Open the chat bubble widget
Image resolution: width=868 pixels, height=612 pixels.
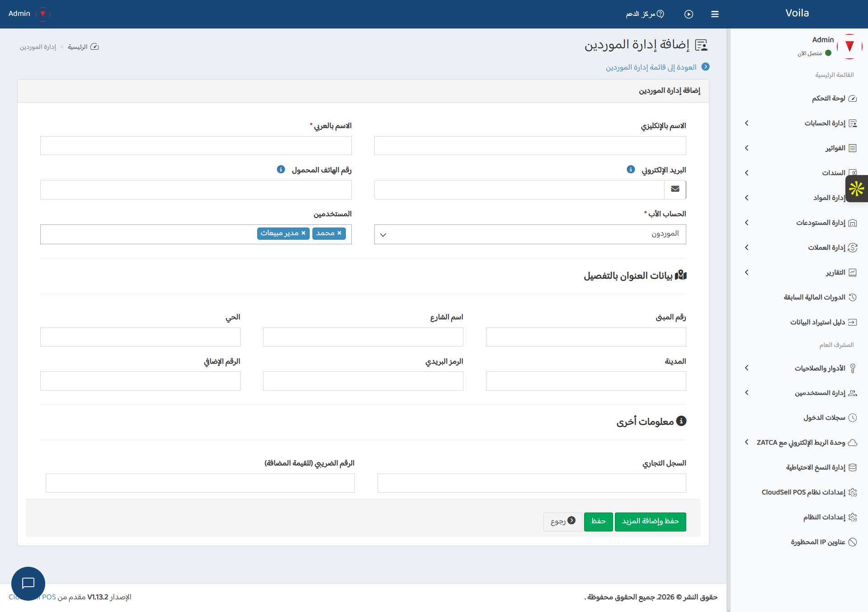28,584
